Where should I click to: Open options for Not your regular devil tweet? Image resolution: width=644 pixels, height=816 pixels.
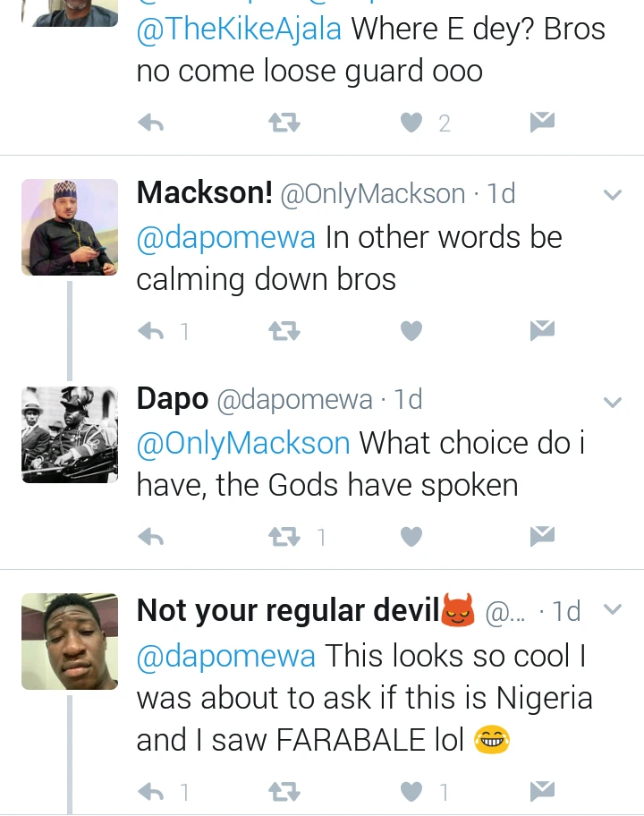coord(613,610)
